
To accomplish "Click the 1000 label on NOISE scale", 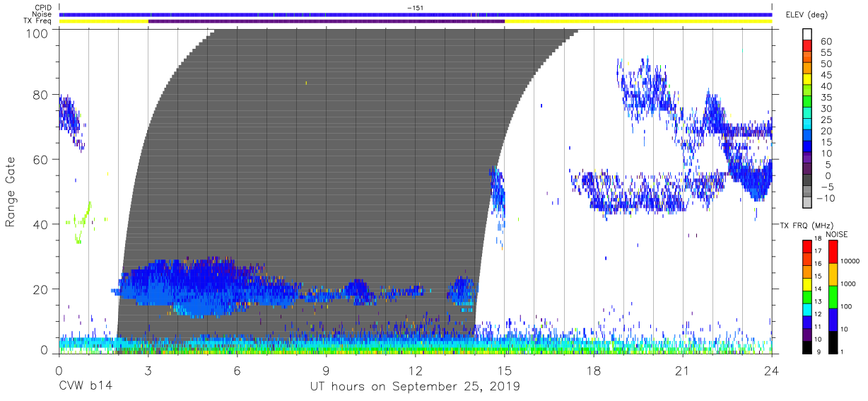I will [x=848, y=284].
